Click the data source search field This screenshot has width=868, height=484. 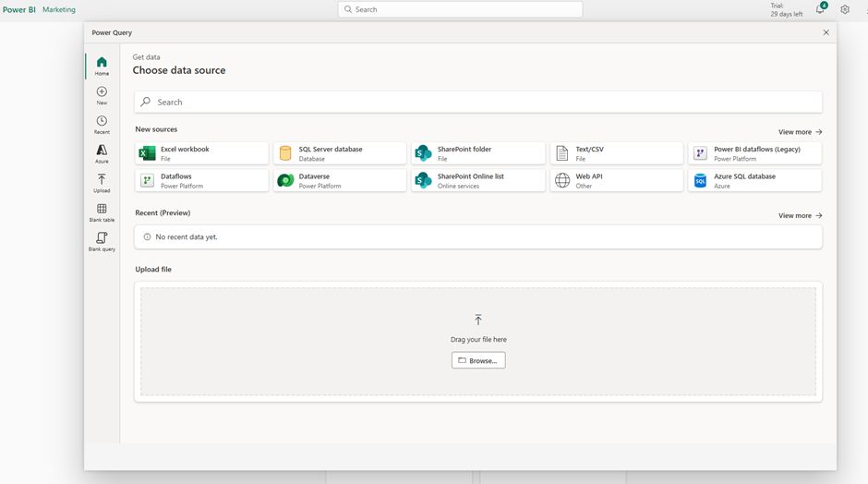pyautogui.click(x=478, y=103)
